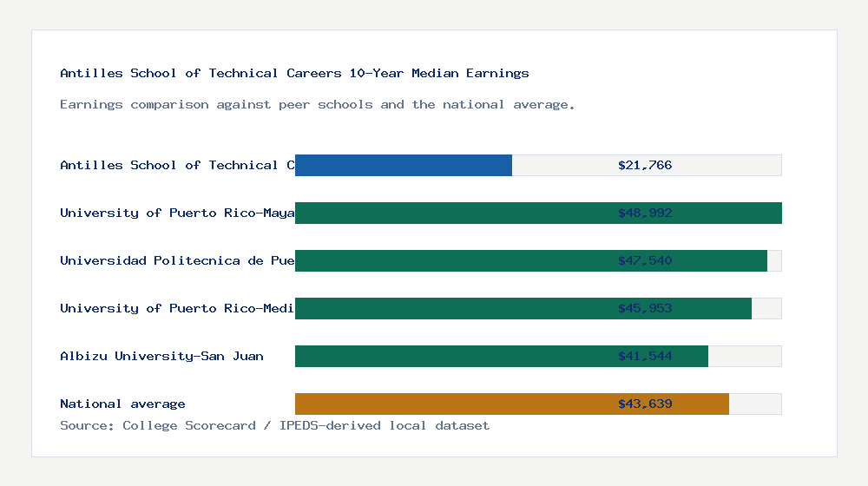
Task: Click the 'Universidad Politecnica de Pue' row label
Action: [x=177, y=260]
